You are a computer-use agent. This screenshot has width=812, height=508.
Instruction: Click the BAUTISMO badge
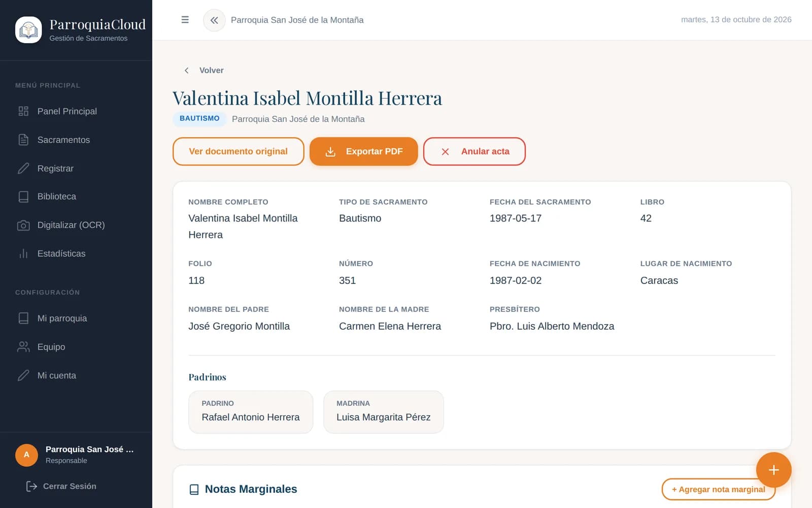pyautogui.click(x=199, y=118)
